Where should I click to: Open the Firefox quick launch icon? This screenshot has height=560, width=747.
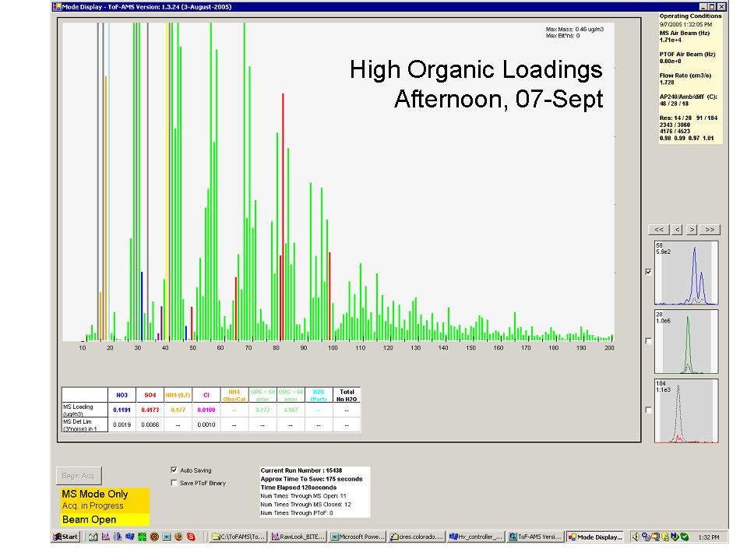[178, 537]
